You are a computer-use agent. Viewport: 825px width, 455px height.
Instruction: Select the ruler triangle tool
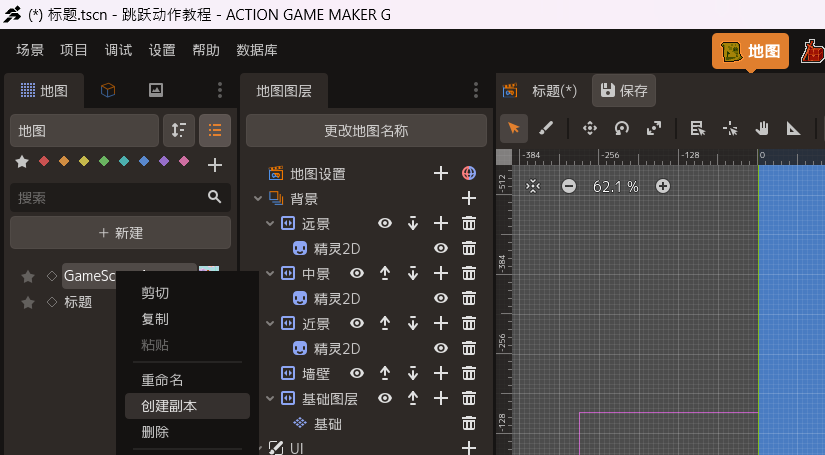pyautogui.click(x=793, y=128)
